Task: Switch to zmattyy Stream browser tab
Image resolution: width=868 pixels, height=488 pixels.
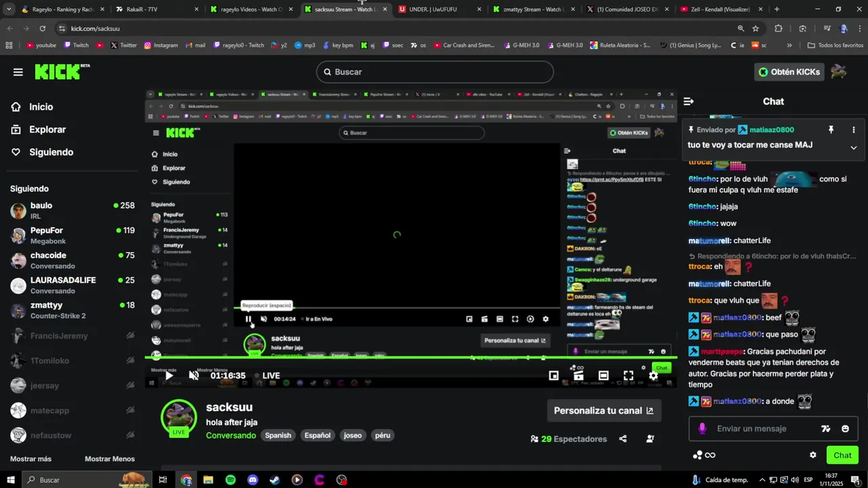Action: (x=532, y=9)
